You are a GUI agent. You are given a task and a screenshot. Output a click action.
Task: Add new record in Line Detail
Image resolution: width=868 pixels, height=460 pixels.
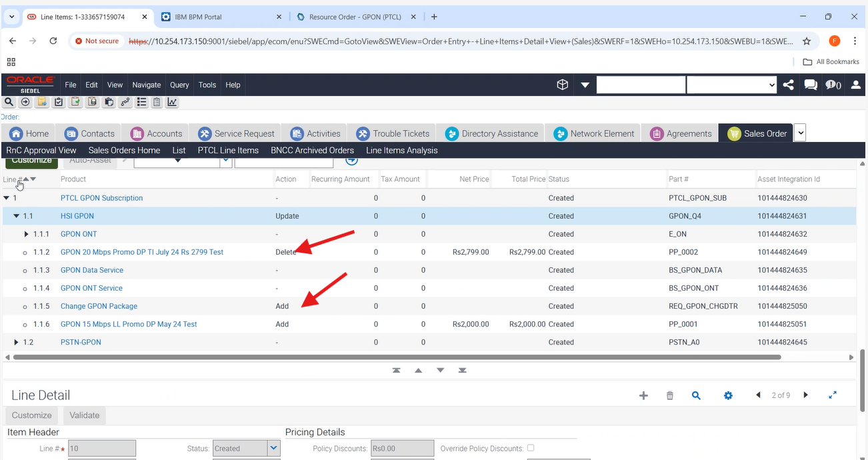tap(643, 395)
